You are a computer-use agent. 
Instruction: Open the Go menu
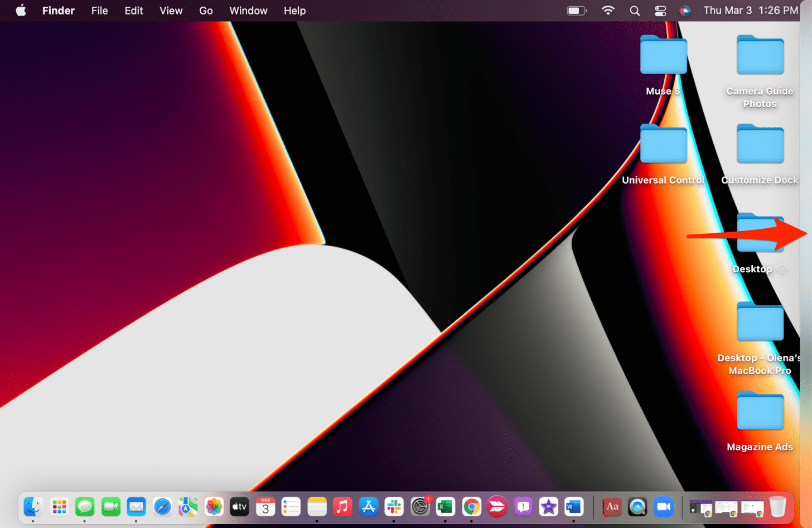(x=206, y=10)
